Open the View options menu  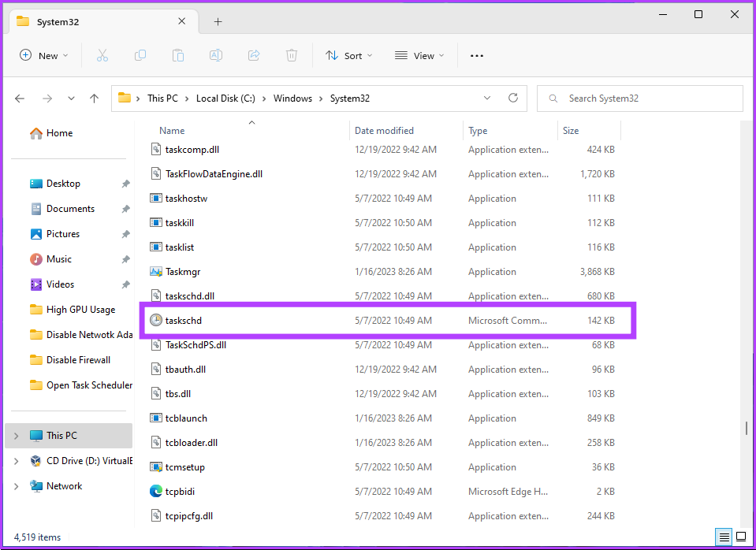click(x=419, y=55)
